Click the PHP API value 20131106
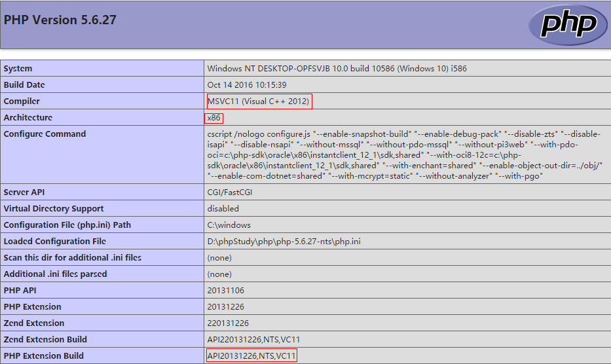The width and height of the screenshot is (611, 364). (x=226, y=291)
